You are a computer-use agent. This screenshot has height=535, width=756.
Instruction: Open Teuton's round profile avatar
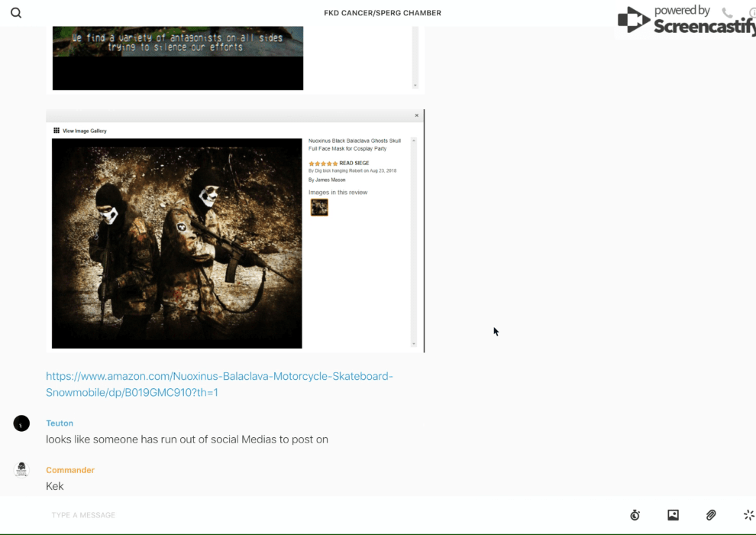click(21, 423)
